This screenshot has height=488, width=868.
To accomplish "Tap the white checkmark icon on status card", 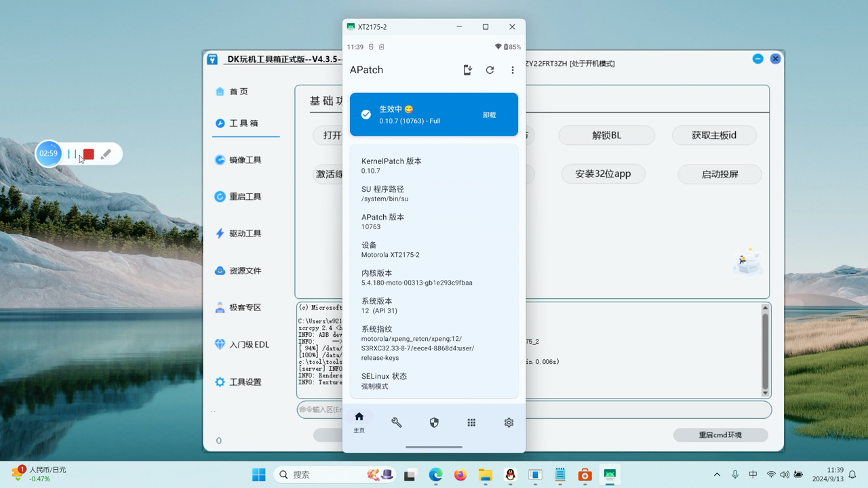I will point(366,115).
